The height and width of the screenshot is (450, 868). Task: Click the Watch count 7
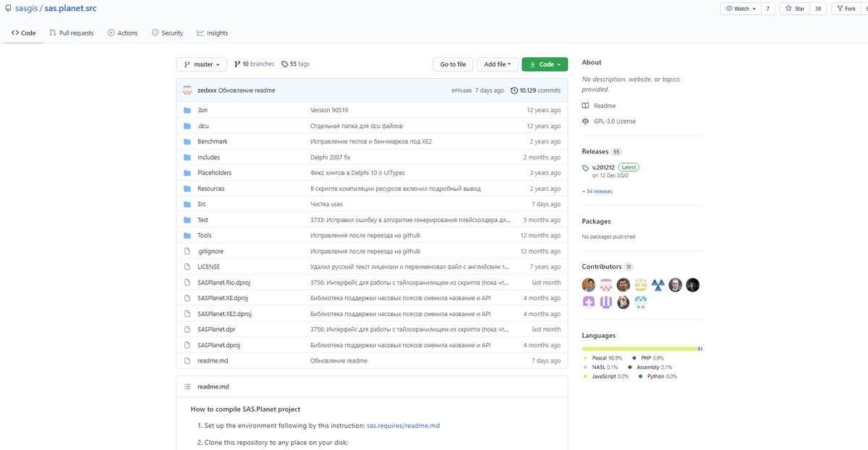(x=767, y=9)
